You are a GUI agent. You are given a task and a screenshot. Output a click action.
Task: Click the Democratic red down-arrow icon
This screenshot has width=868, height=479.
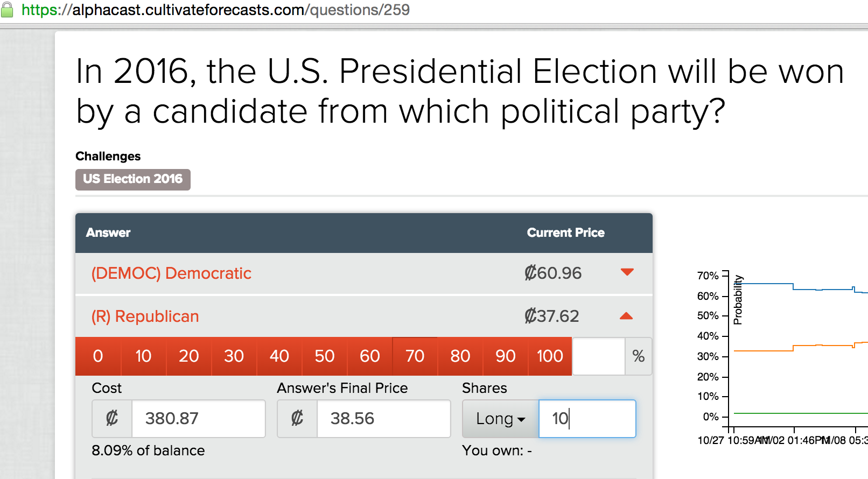click(x=627, y=272)
